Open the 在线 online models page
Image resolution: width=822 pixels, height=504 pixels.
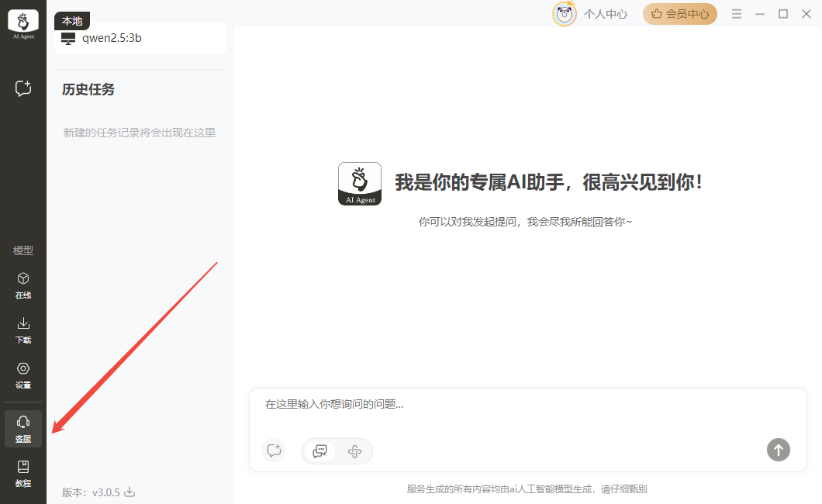[x=23, y=285]
